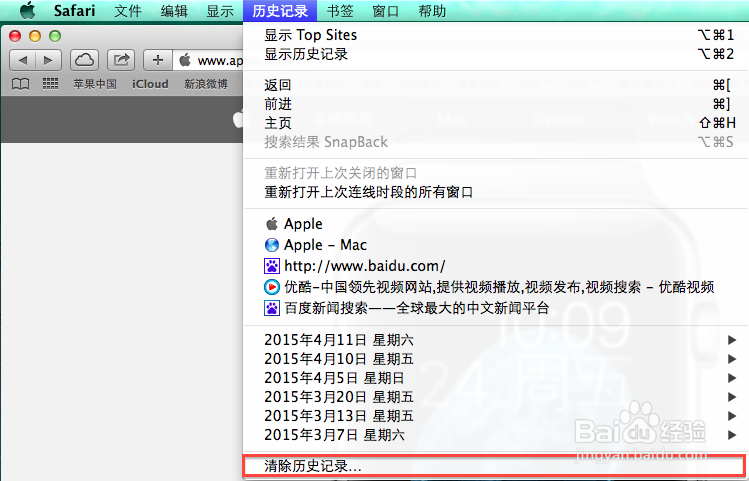The image size is (749, 481).
Task: Click globe icon beside Apple - Mac
Action: 272,245
